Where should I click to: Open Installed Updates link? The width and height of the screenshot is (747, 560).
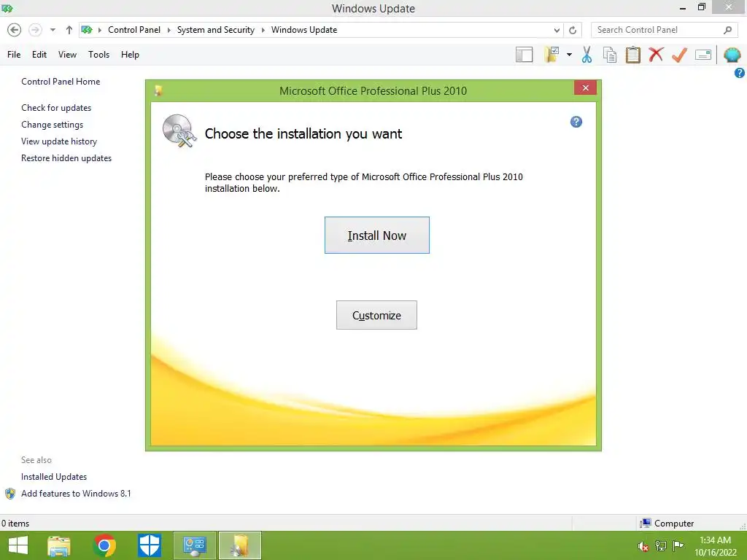[54, 477]
